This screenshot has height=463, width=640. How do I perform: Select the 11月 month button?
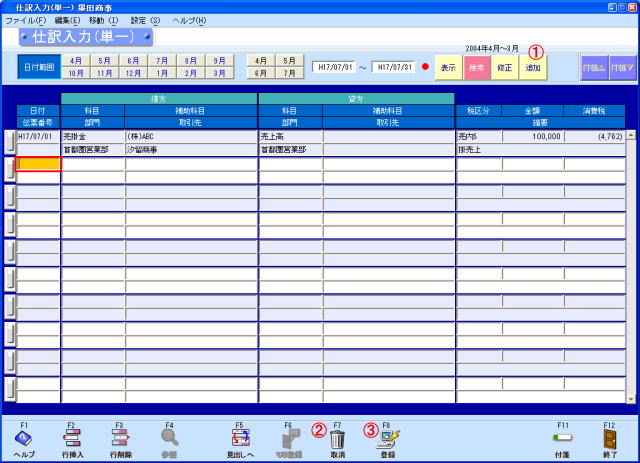(104, 73)
